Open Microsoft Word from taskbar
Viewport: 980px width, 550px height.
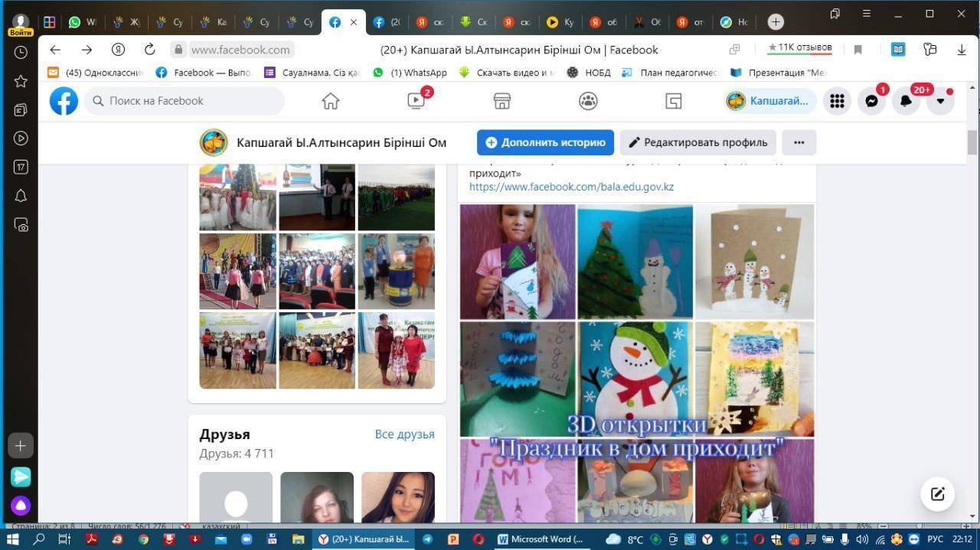[x=541, y=539]
